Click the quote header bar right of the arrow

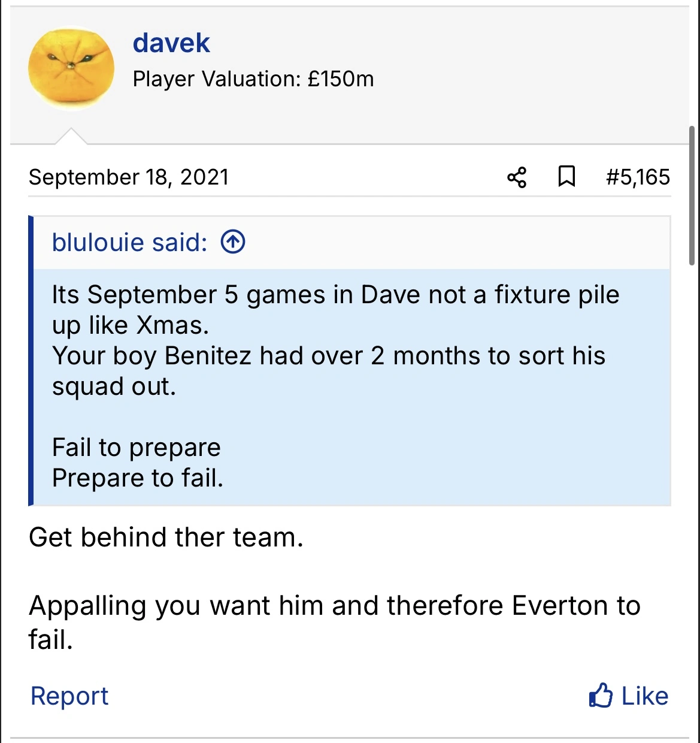click(455, 243)
